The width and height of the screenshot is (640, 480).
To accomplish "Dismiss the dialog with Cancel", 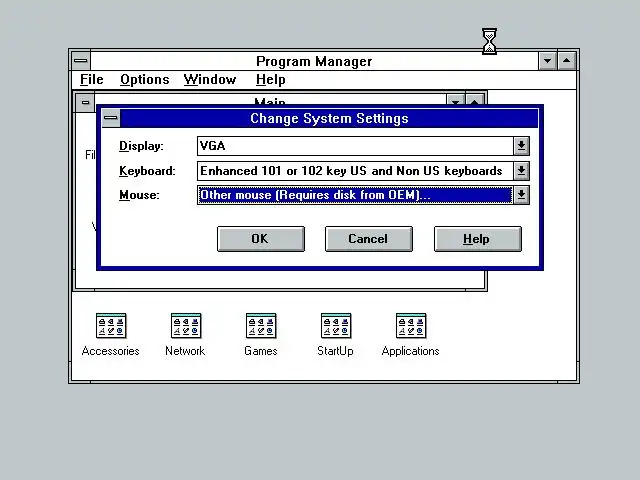I will coord(369,239).
